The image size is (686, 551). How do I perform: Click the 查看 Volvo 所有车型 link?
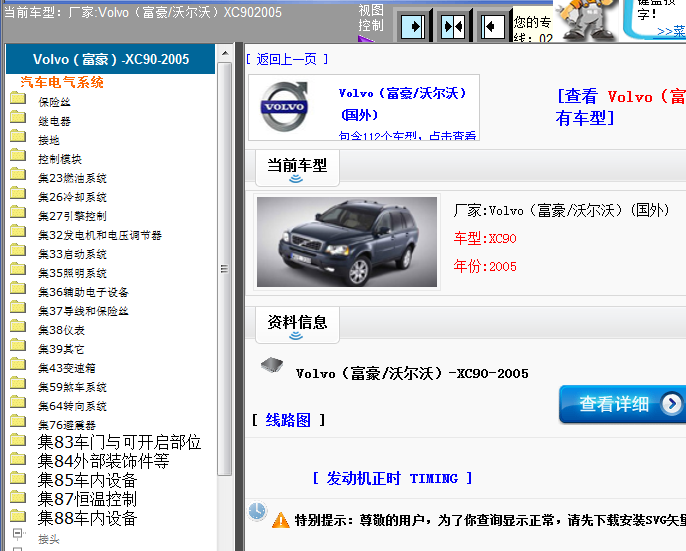click(620, 107)
